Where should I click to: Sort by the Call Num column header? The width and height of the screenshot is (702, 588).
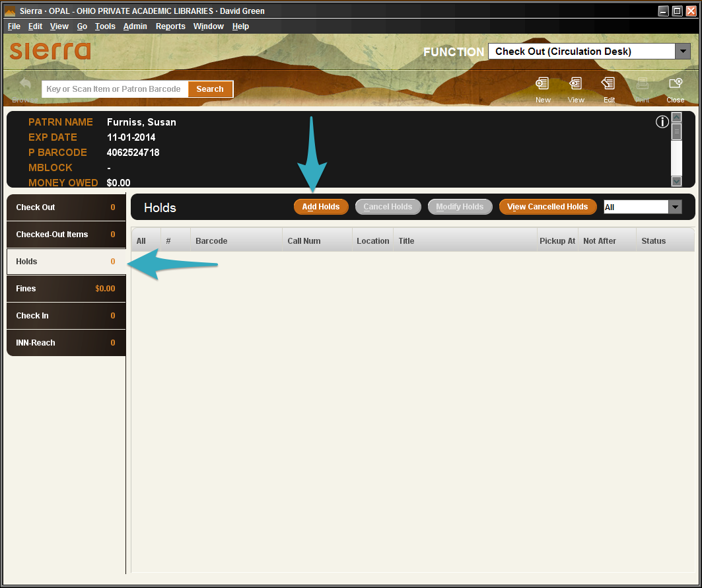[318, 241]
